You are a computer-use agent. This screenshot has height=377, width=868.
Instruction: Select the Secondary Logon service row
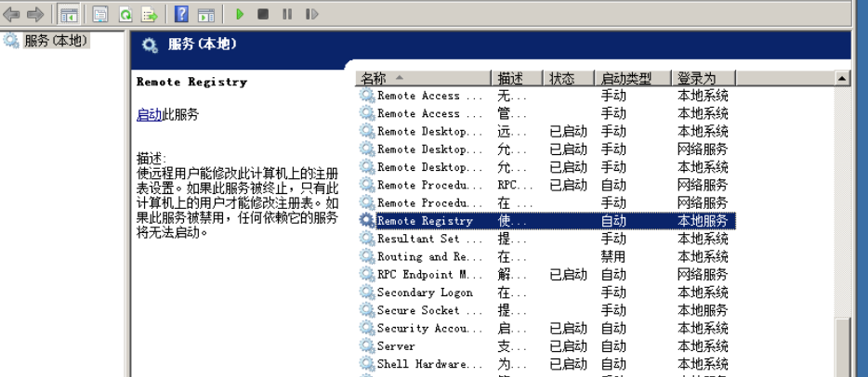(546, 292)
